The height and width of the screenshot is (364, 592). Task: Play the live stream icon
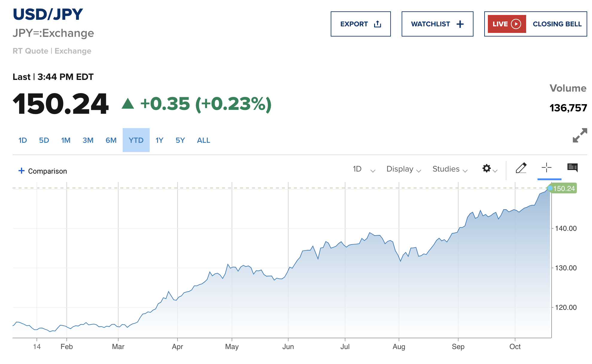[x=516, y=24]
